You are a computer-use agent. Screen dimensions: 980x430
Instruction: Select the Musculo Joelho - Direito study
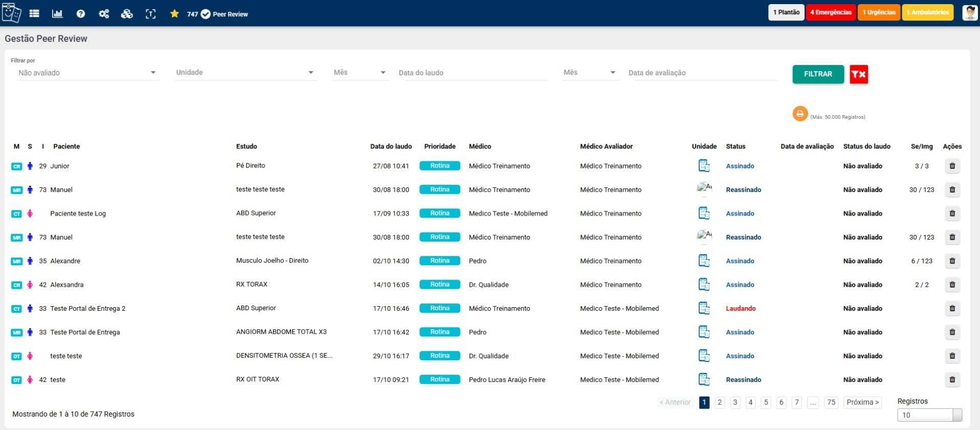click(272, 261)
